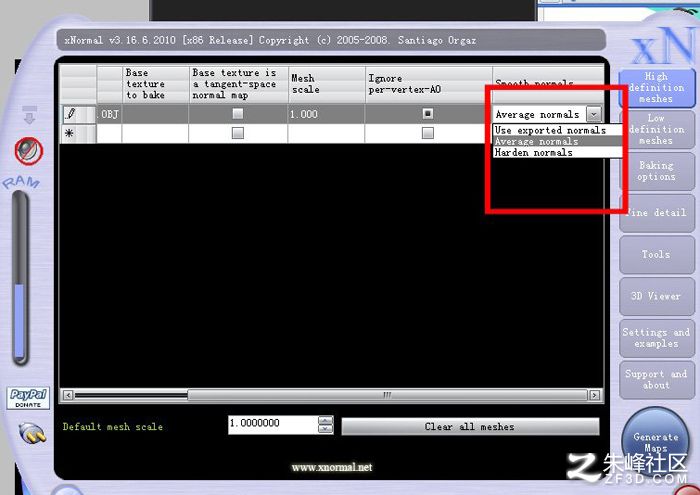Screen dimensions: 700x495
Task: Click the RAM usage vertical gauge
Action: tap(20, 277)
